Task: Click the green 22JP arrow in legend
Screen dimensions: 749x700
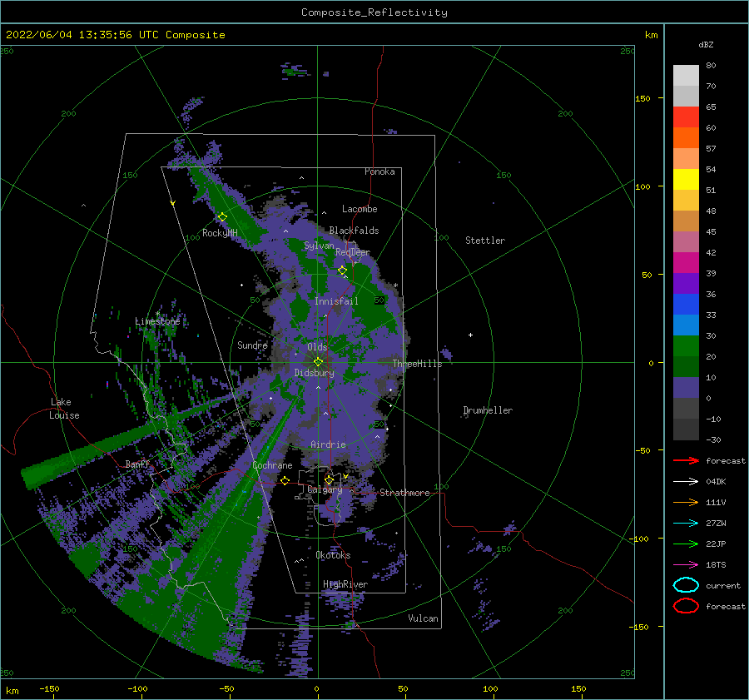Action: click(686, 544)
